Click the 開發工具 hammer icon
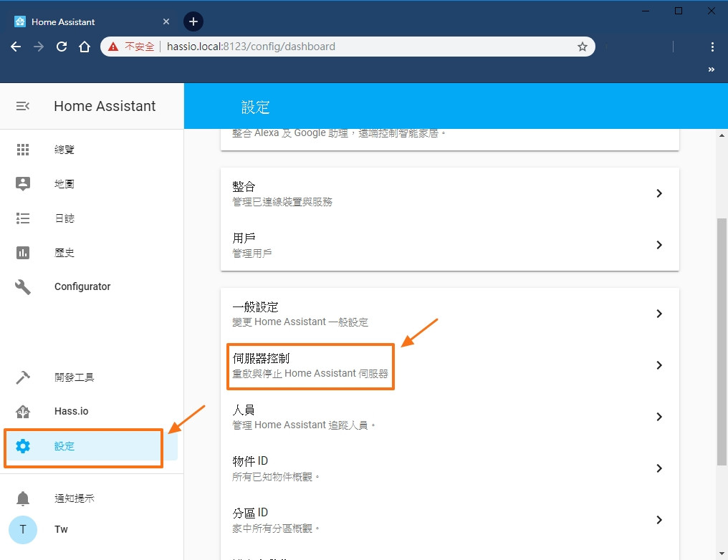The height and width of the screenshot is (560, 728). (23, 377)
